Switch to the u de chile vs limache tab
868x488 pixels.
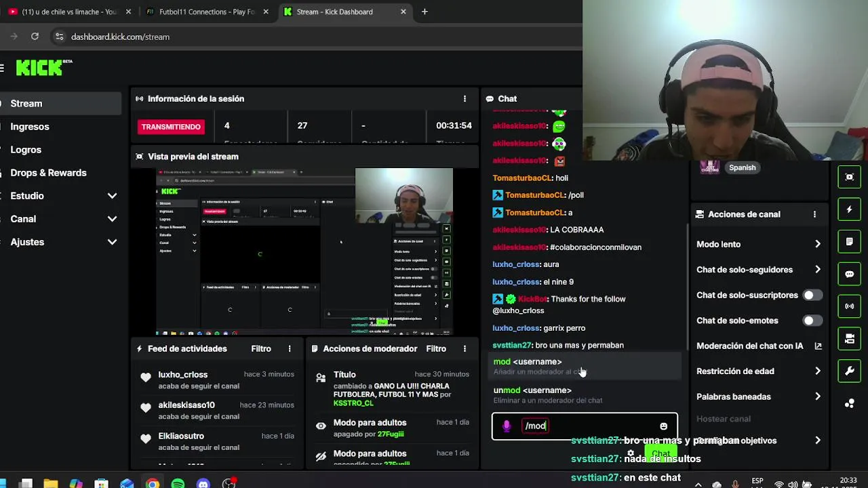click(x=68, y=12)
